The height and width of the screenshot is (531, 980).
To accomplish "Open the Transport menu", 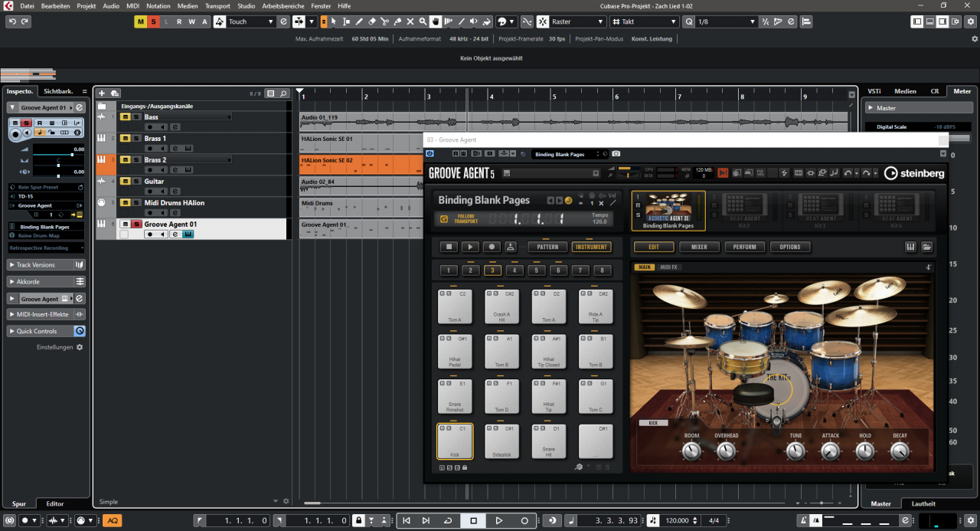I will point(217,5).
